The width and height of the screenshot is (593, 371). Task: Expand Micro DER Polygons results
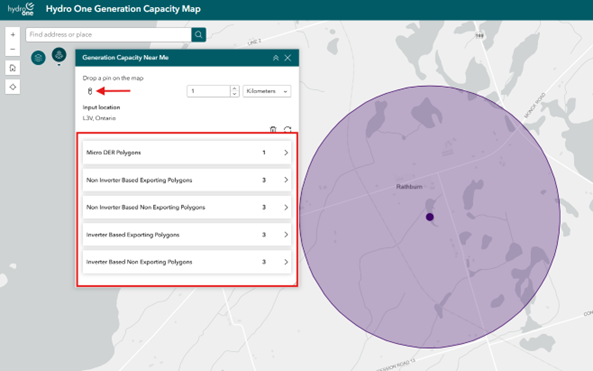click(187, 152)
